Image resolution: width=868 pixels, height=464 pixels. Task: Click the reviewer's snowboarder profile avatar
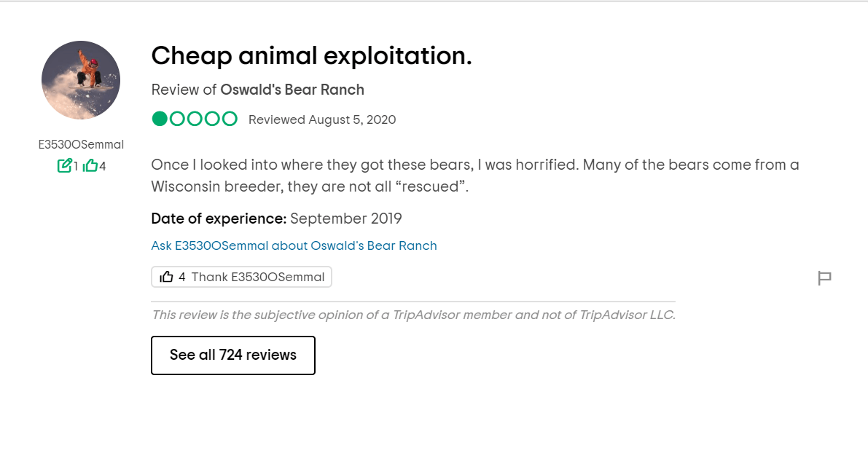coord(81,80)
